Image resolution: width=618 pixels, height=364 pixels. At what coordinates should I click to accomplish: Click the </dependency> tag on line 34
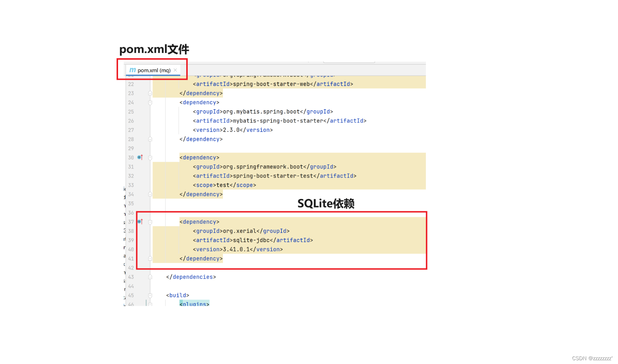201,194
